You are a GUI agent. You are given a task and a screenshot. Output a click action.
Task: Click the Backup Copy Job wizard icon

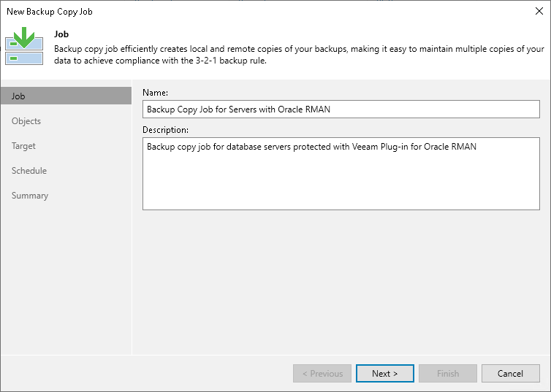24,47
